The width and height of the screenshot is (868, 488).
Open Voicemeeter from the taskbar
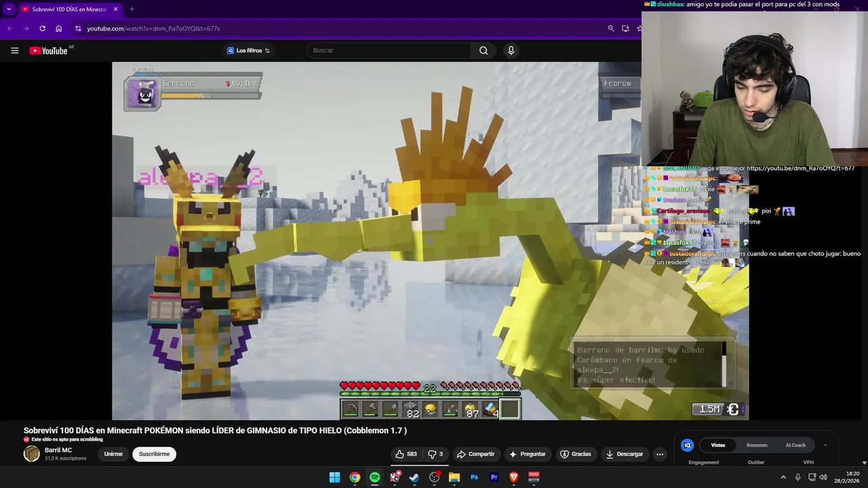[534, 477]
